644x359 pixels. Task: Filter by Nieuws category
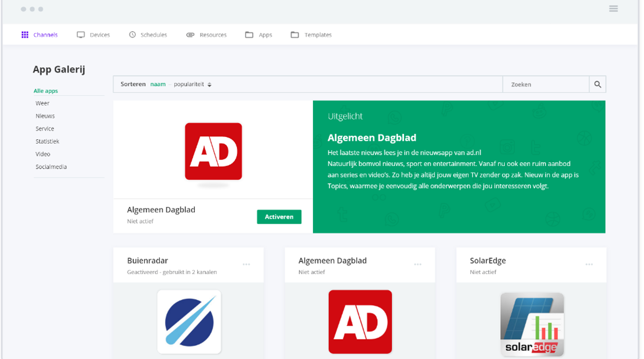pos(45,116)
